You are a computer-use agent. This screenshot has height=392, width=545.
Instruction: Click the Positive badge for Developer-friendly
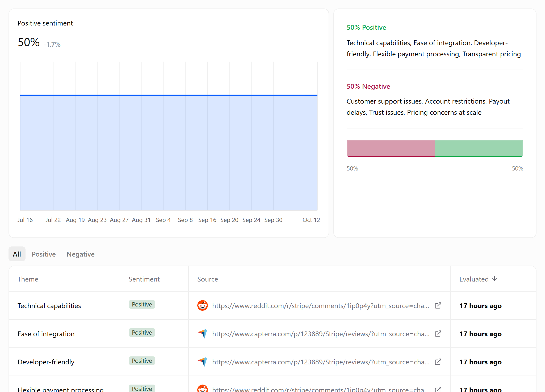point(142,361)
